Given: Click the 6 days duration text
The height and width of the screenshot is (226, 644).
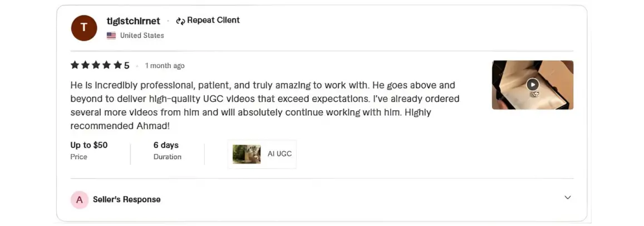Looking at the screenshot, I should pyautogui.click(x=166, y=145).
